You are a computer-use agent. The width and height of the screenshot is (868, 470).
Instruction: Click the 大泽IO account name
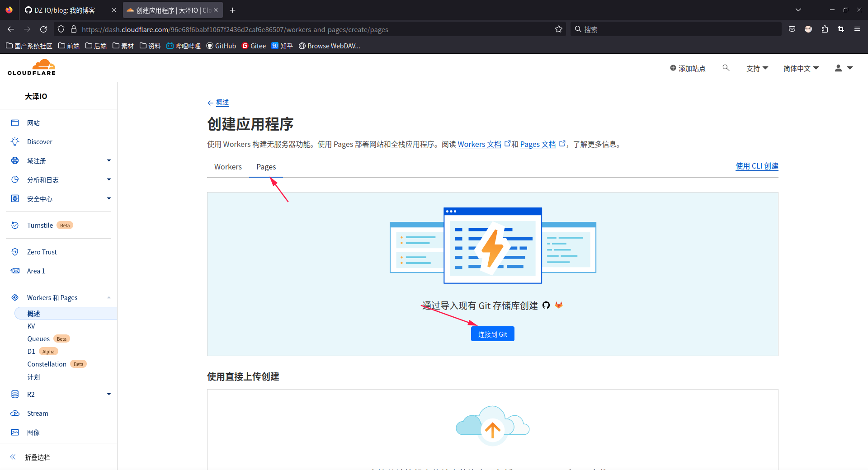point(36,96)
